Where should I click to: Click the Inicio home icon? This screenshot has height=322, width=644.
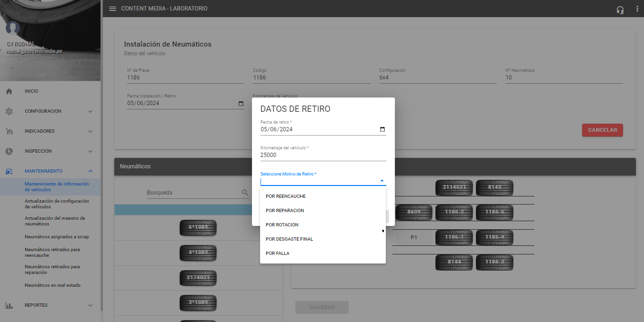(9, 91)
